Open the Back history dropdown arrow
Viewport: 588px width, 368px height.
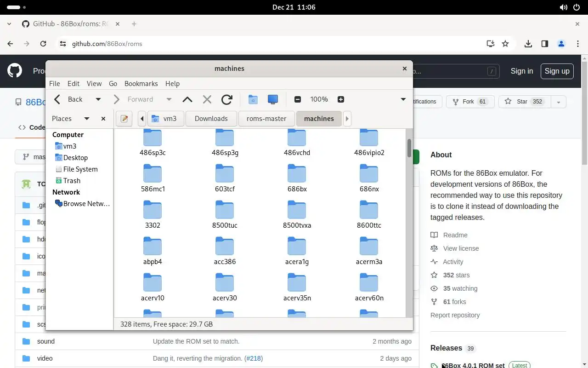[x=98, y=99]
